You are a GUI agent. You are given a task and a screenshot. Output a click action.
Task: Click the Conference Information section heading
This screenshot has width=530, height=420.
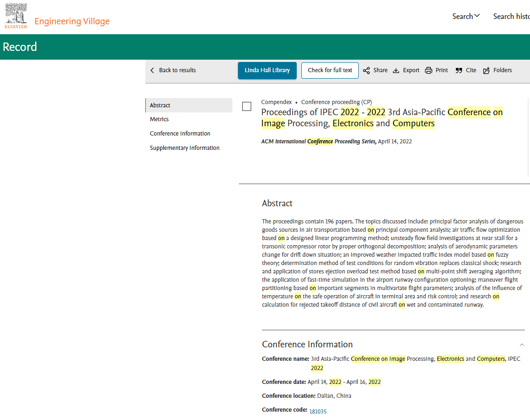pos(307,344)
